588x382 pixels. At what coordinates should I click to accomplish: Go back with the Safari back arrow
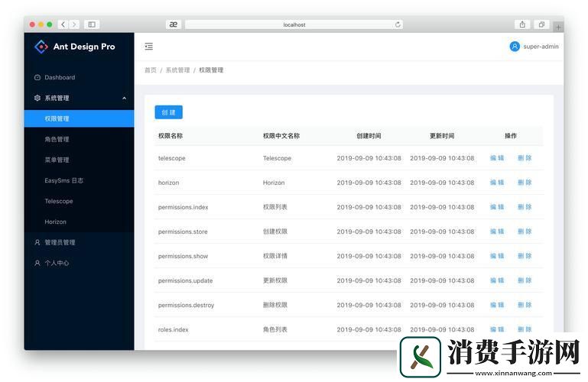(x=63, y=24)
